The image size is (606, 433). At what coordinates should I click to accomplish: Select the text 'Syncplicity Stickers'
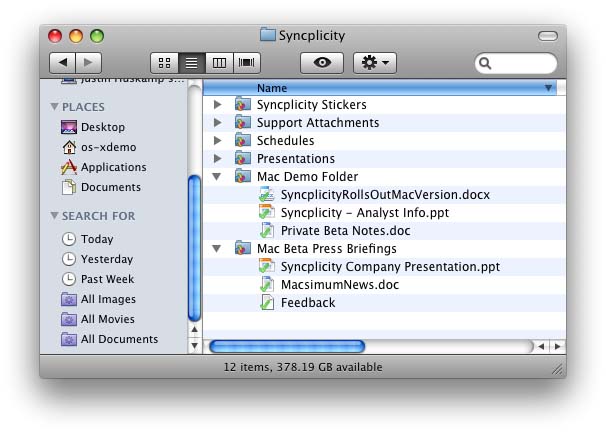[x=312, y=104]
